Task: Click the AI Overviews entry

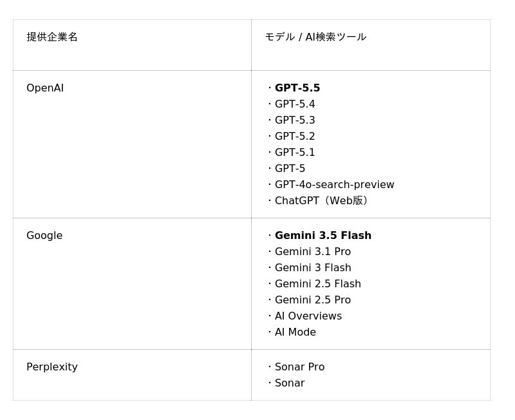Action: click(x=308, y=316)
